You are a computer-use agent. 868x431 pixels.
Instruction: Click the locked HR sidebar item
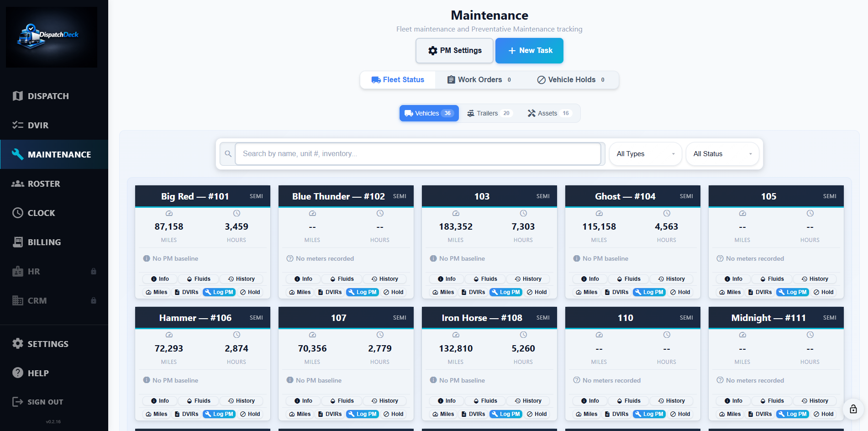(32, 271)
